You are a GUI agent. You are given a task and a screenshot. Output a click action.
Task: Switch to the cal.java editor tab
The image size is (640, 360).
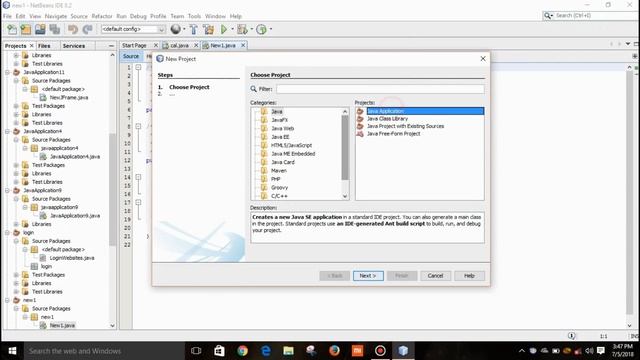click(x=179, y=45)
